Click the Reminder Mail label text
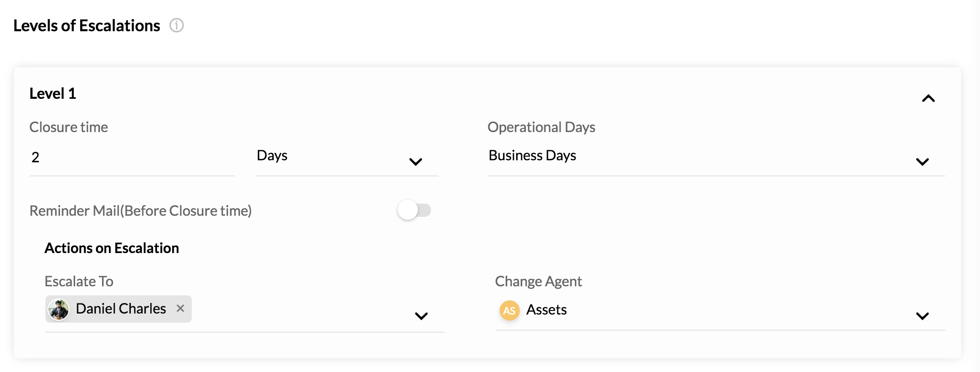 click(141, 211)
